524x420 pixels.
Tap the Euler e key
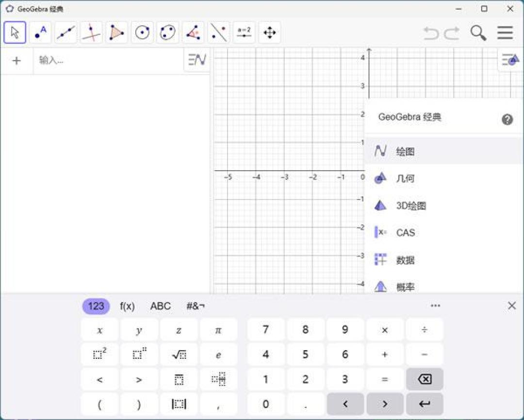pos(218,354)
